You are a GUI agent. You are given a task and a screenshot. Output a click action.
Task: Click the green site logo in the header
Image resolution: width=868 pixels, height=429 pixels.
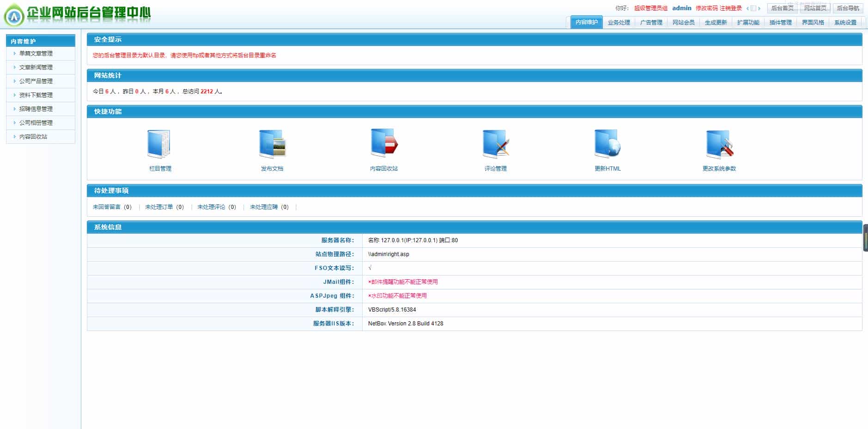click(14, 15)
